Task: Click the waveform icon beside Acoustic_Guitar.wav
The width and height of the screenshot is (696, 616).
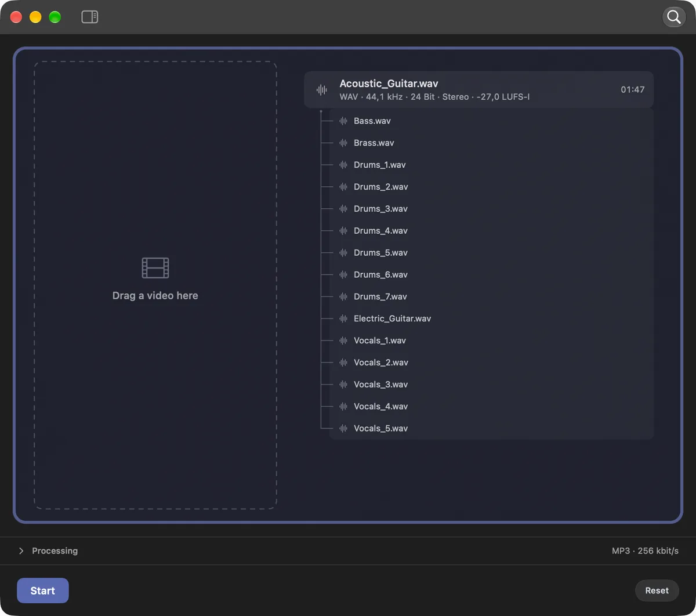Action: pyautogui.click(x=322, y=90)
